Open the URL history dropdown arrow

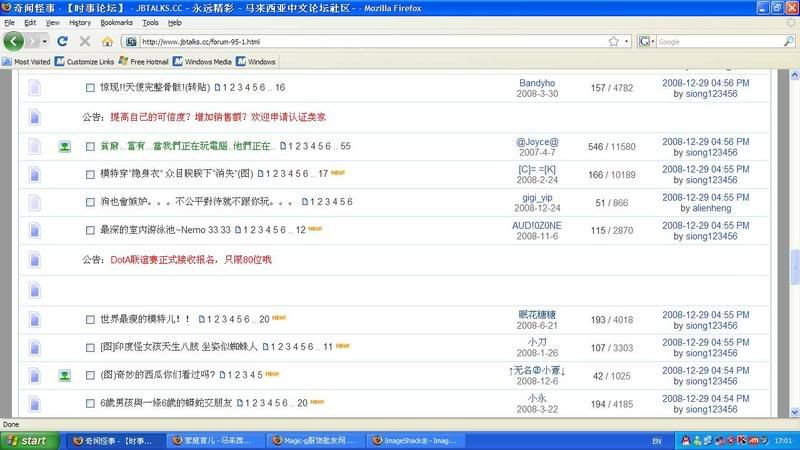tap(627, 41)
